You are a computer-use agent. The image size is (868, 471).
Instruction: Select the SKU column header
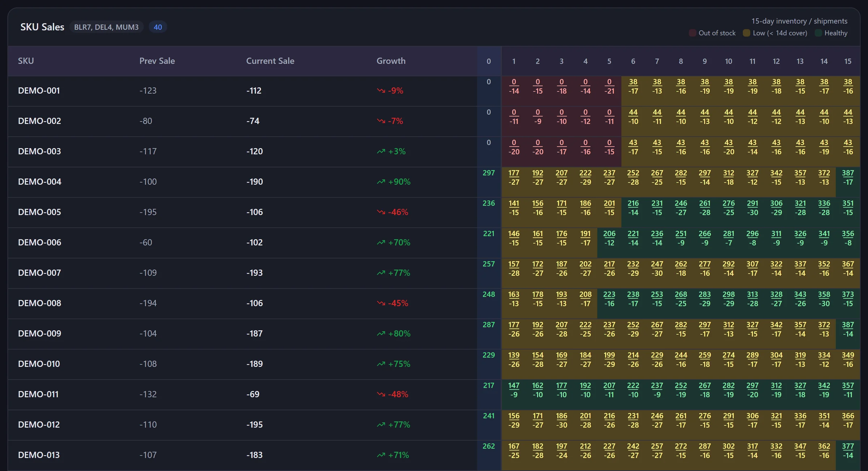[x=26, y=61]
